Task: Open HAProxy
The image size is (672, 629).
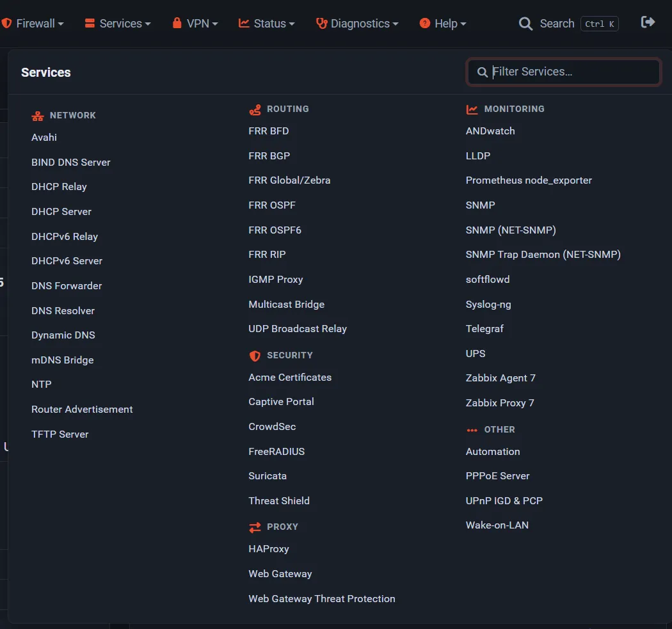Action: (x=269, y=549)
